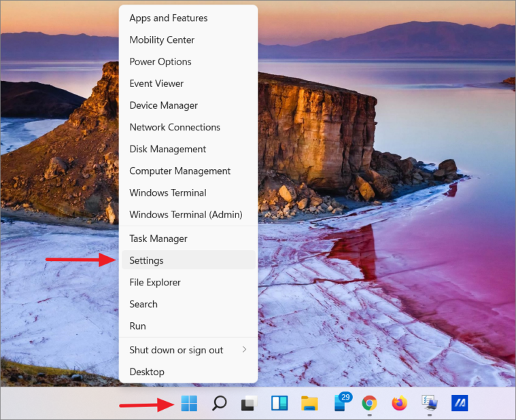This screenshot has height=420, width=516.
Task: Open the blue slashed-A app in taskbar
Action: [x=460, y=403]
